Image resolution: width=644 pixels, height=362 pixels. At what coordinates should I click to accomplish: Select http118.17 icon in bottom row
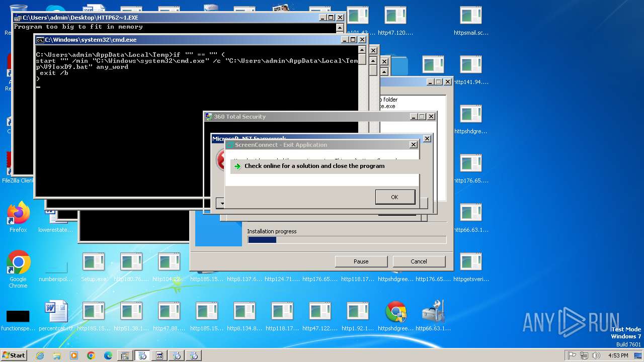pyautogui.click(x=282, y=317)
